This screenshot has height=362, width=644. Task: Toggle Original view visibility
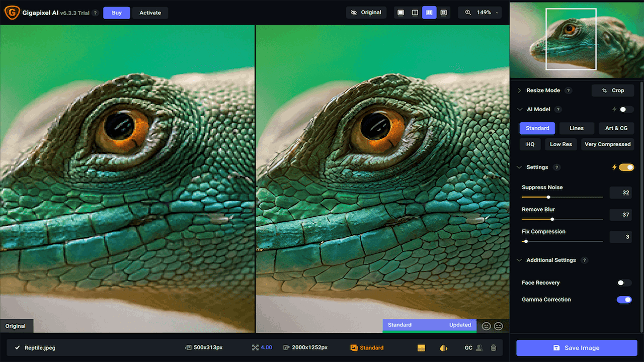pos(366,13)
